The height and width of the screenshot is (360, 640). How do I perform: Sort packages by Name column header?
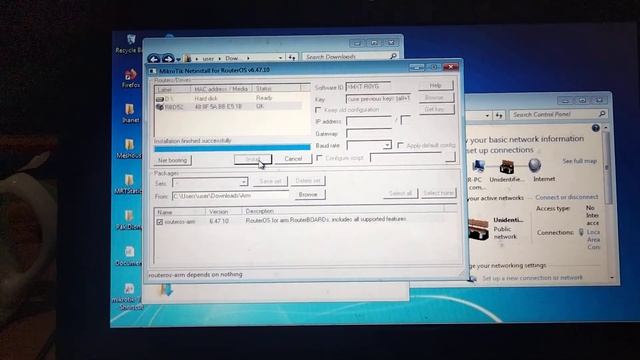[180, 212]
